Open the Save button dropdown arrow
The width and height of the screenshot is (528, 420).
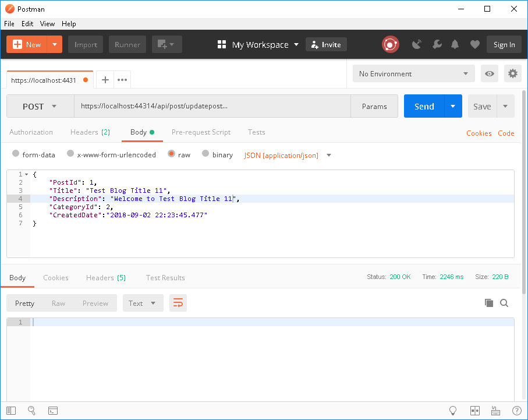[505, 106]
